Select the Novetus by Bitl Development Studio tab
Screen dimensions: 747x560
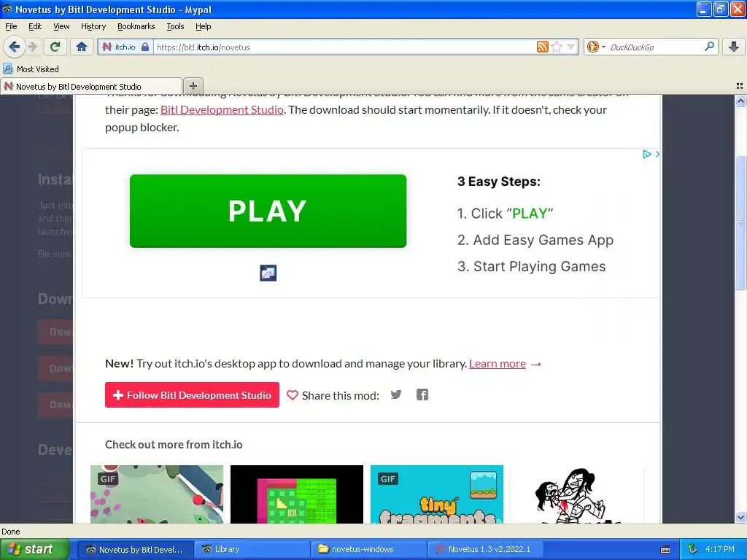tap(91, 86)
